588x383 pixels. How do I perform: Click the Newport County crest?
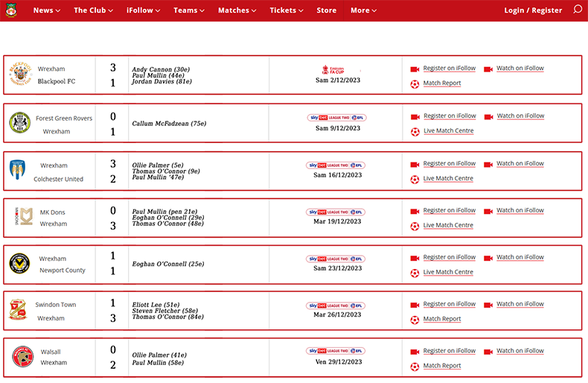19,264
